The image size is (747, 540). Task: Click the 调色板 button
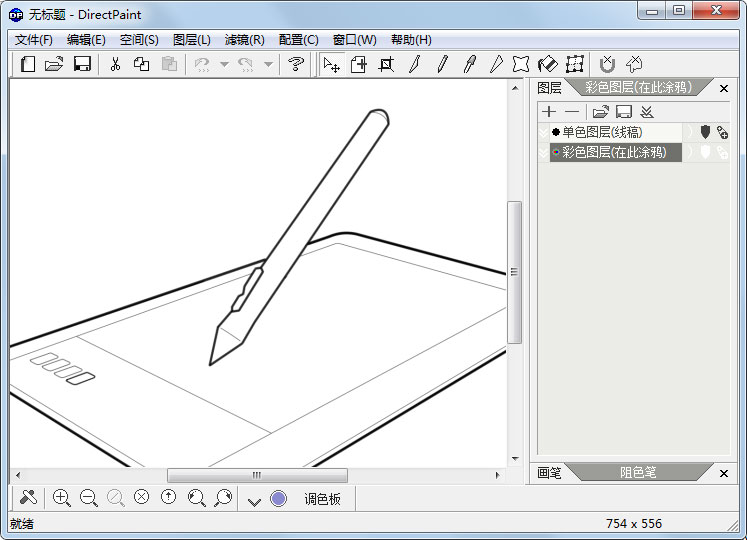[322, 499]
